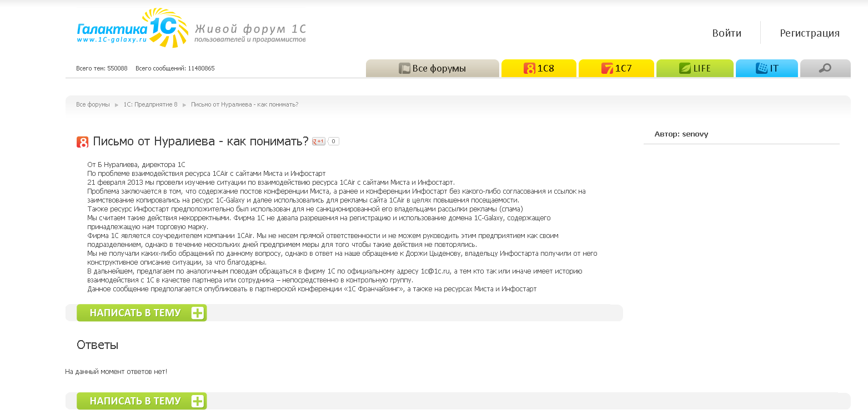
Task: Click the Всего тем: 550088 counter
Action: coord(102,68)
